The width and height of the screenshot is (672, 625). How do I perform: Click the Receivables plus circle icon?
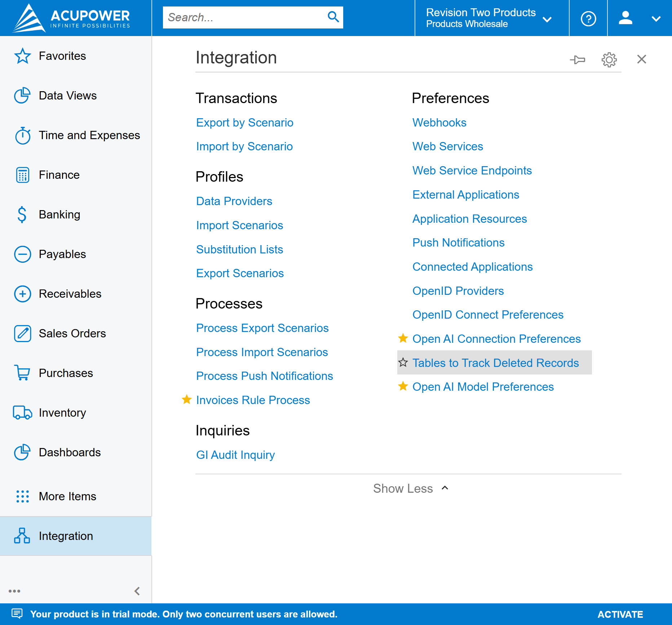(x=23, y=294)
